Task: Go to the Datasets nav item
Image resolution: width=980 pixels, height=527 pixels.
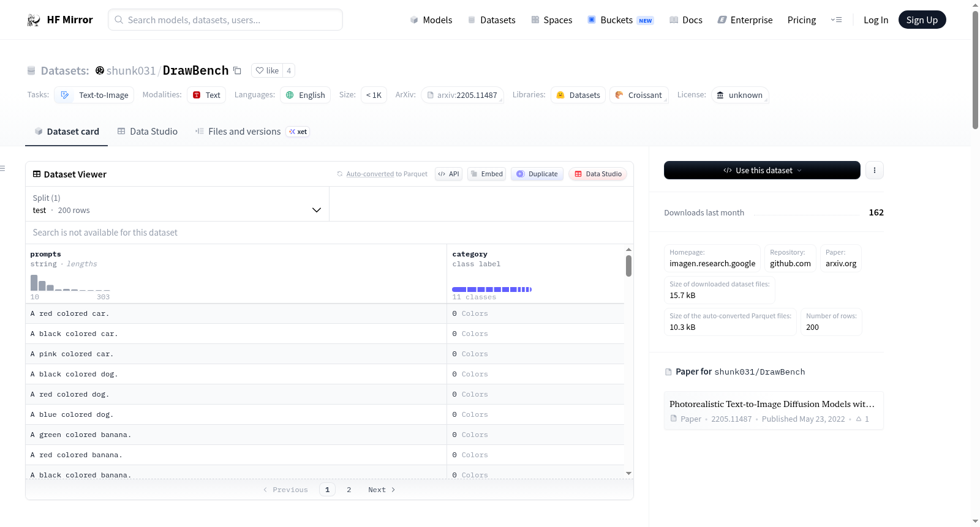Action: (492, 20)
